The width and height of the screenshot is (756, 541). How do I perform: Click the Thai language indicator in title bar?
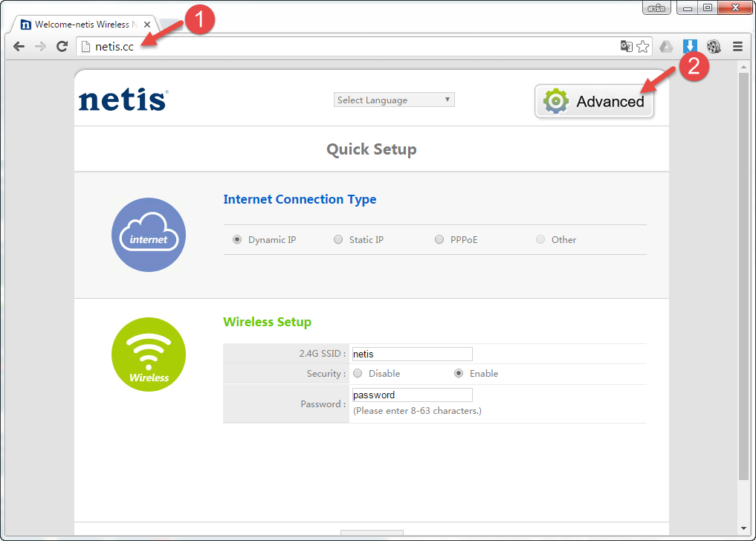coord(656,7)
